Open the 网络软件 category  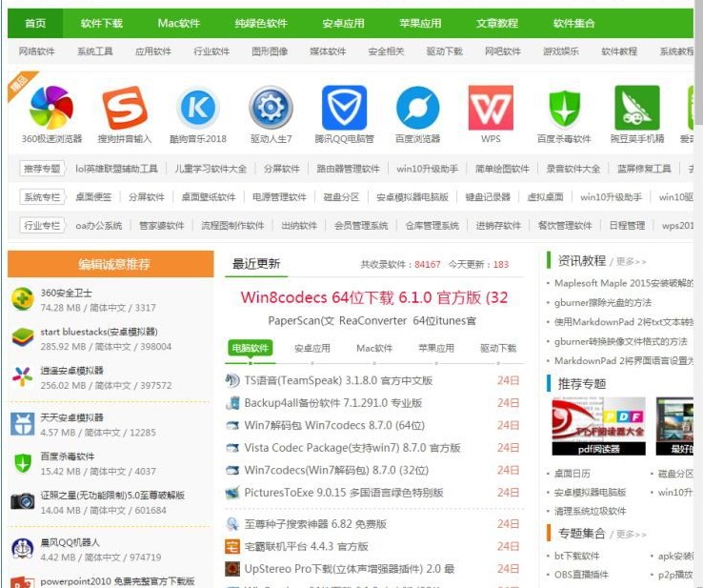[x=36, y=51]
